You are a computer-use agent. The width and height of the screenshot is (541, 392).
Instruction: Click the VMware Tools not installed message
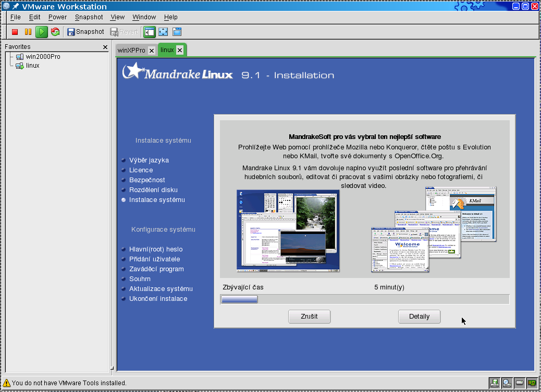pos(69,383)
